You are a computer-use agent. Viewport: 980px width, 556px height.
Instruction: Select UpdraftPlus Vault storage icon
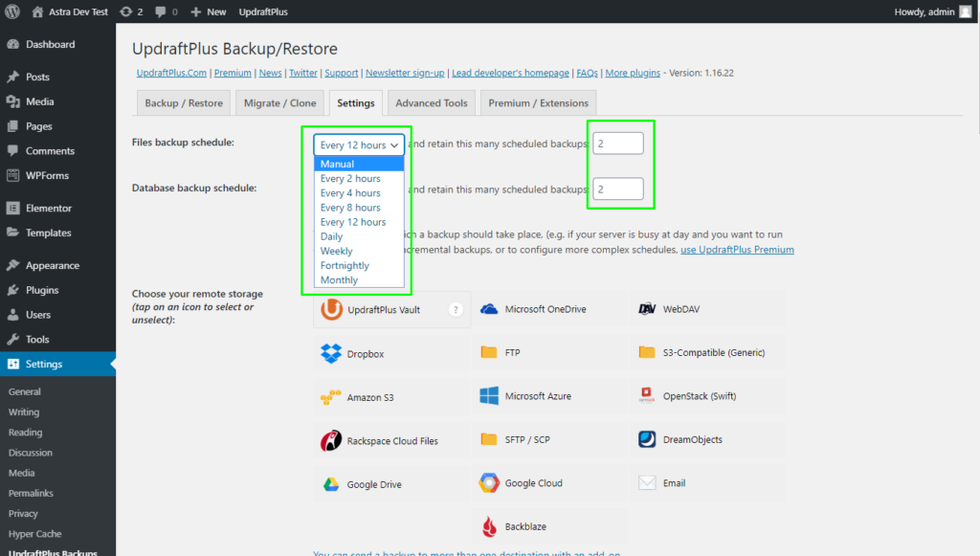click(331, 309)
